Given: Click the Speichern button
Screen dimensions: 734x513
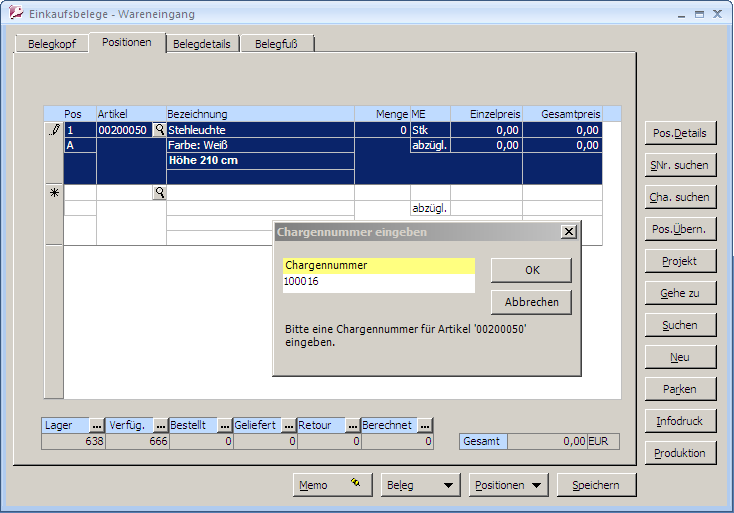Looking at the screenshot, I should pos(596,485).
